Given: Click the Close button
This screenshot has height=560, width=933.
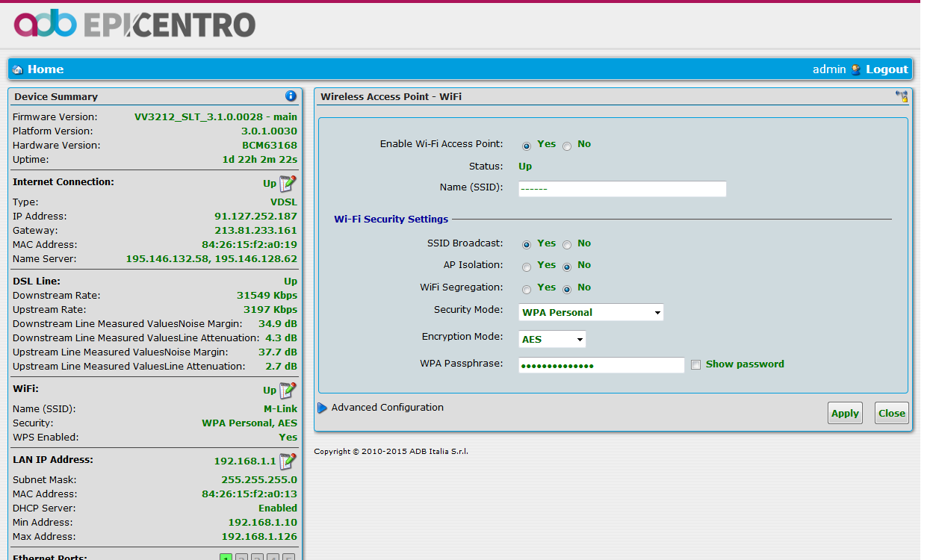Looking at the screenshot, I should point(892,413).
